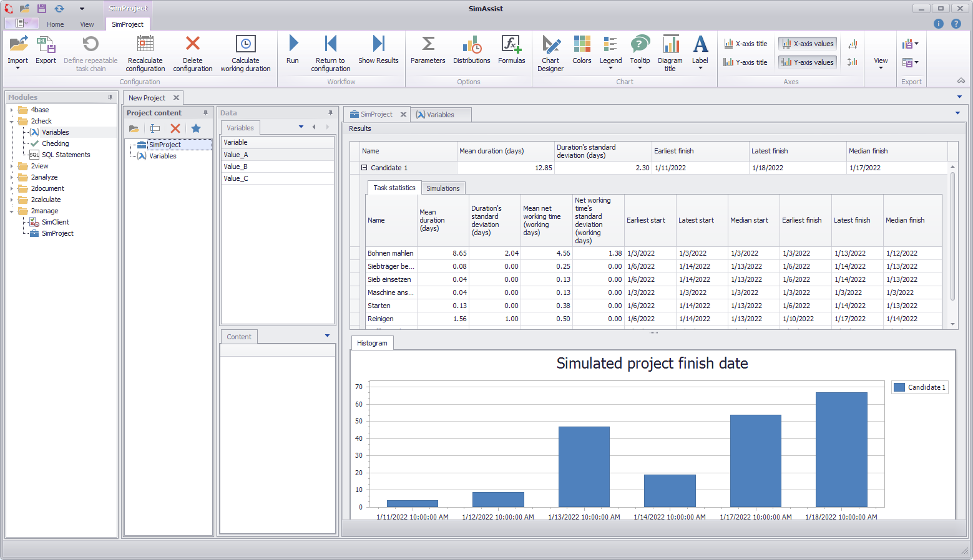Select the Recalculate configuration icon

tap(145, 53)
